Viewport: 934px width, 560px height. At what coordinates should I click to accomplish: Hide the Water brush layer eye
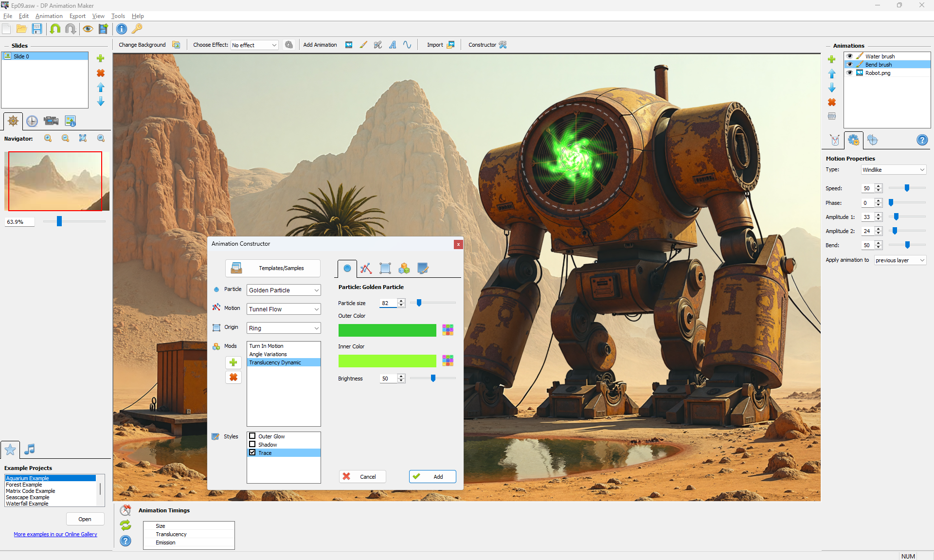(x=849, y=56)
